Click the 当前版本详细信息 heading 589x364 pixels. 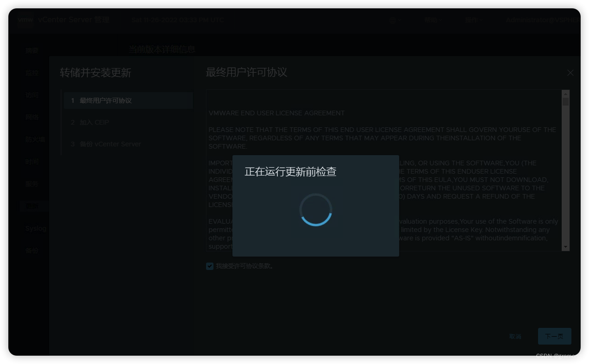[x=162, y=50]
